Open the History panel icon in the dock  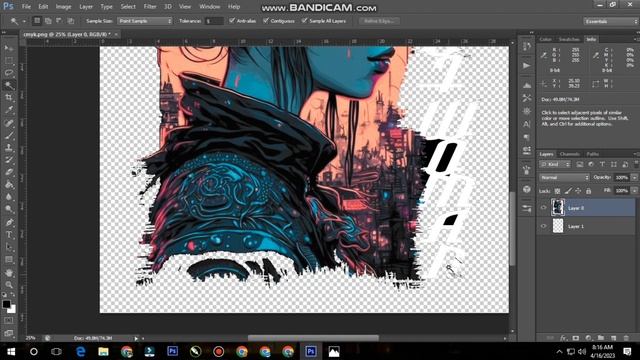[x=527, y=47]
